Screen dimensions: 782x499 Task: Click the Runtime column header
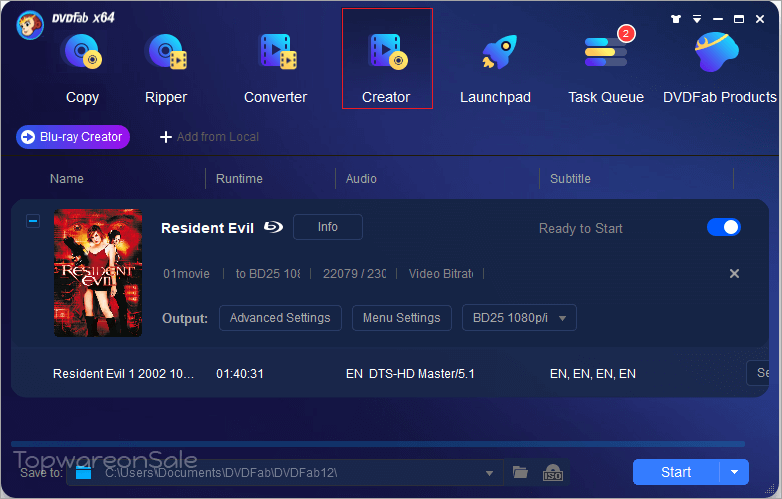(x=239, y=178)
